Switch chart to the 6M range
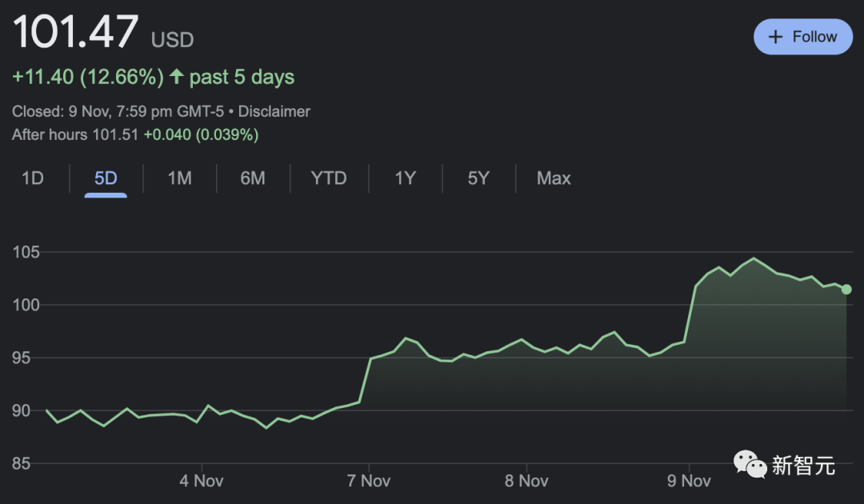 pos(253,178)
